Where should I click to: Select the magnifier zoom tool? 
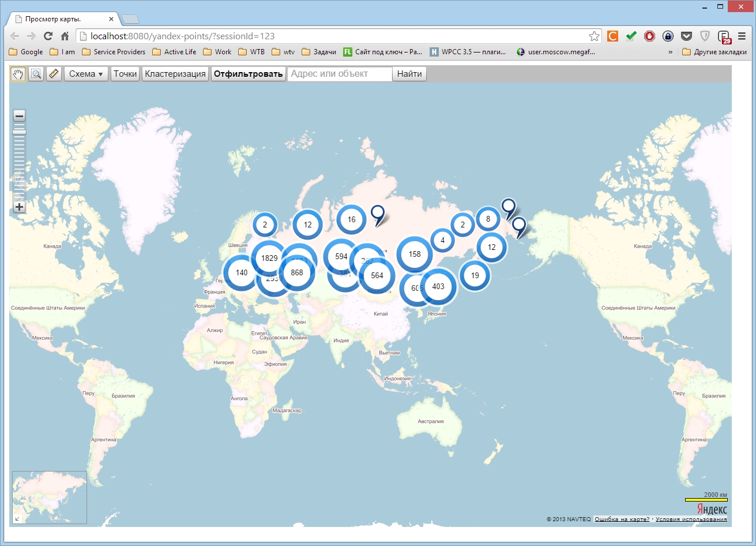(36, 74)
